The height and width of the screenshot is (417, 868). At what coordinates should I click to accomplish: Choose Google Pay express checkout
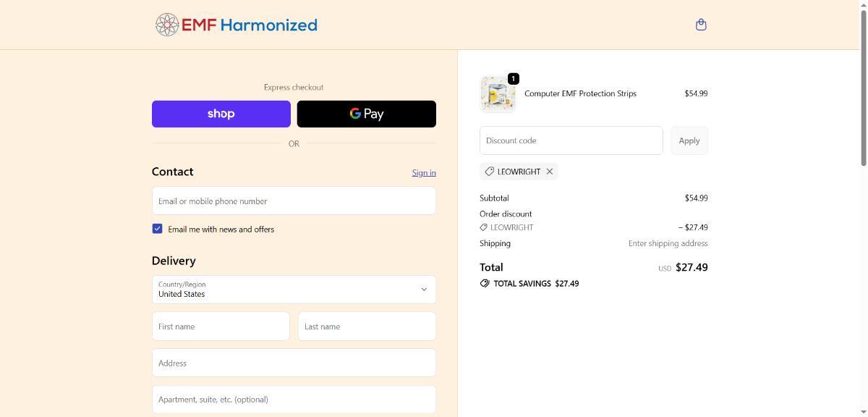pyautogui.click(x=366, y=114)
